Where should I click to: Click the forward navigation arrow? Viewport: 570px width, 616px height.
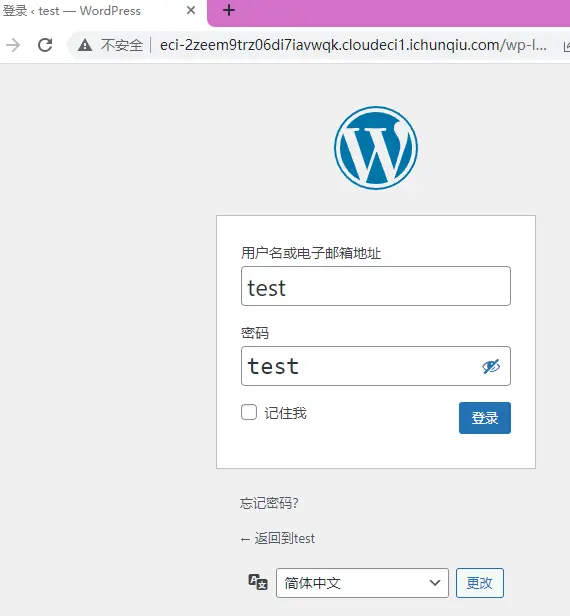[x=13, y=45]
